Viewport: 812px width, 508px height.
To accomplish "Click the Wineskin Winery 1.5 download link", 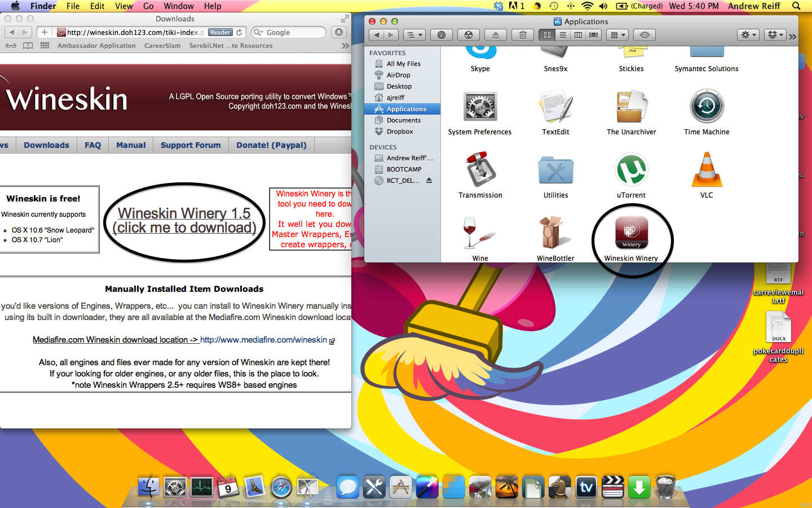I will click(x=184, y=221).
